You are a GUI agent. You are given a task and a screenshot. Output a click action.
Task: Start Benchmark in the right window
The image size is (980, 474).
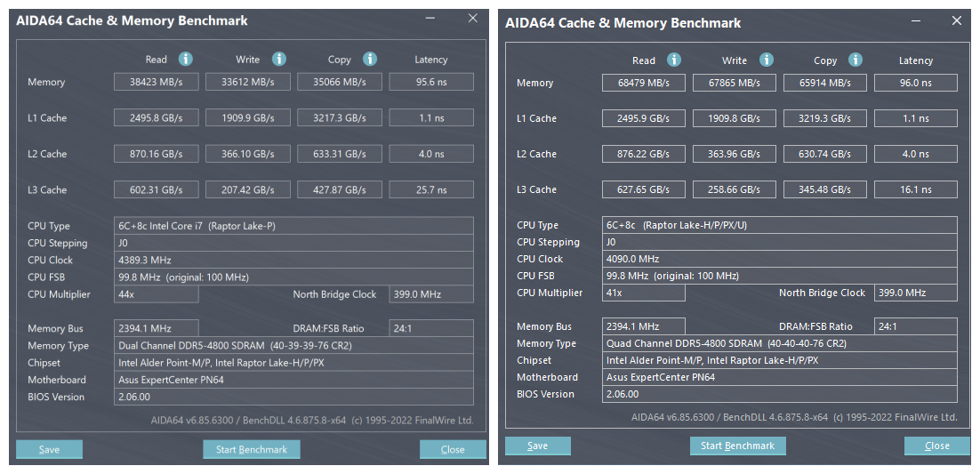(737, 446)
